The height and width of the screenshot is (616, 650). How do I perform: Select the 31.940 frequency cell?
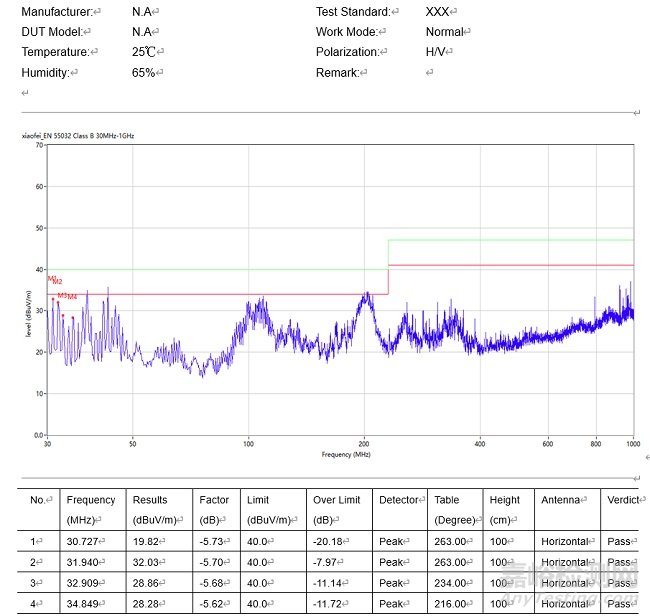[86, 562]
